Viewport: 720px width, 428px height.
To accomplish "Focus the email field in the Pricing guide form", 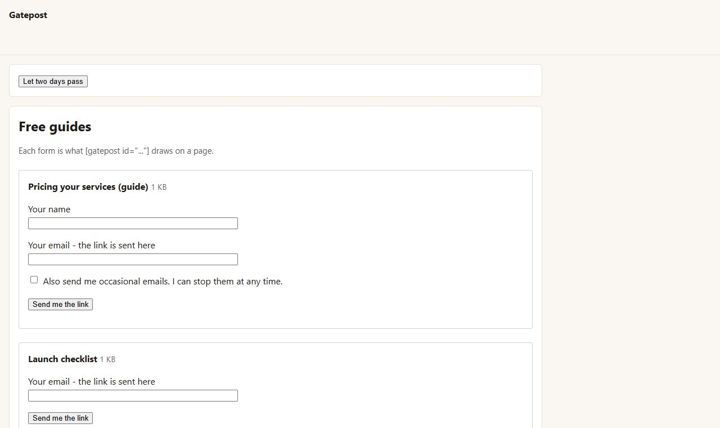I will (133, 259).
